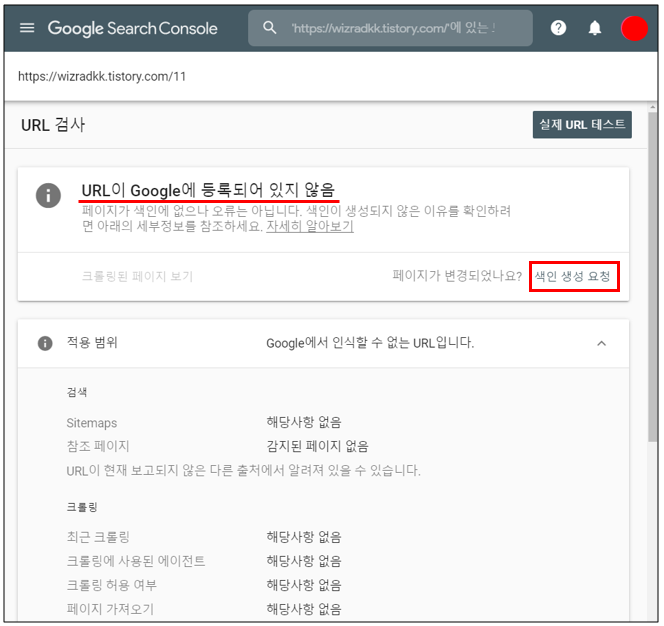Click the 검색 section heading
This screenshot has height=626, width=664.
[x=77, y=392]
